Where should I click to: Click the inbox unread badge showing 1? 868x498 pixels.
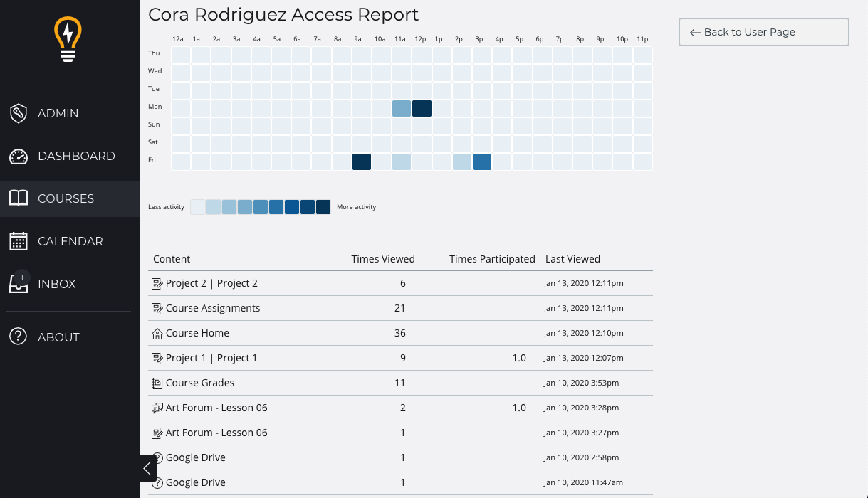click(x=21, y=277)
